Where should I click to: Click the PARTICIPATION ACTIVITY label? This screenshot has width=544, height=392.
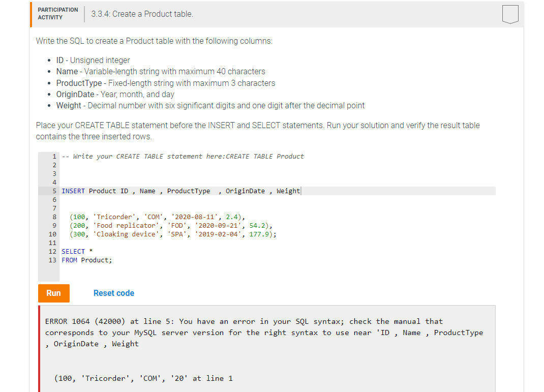57,13
